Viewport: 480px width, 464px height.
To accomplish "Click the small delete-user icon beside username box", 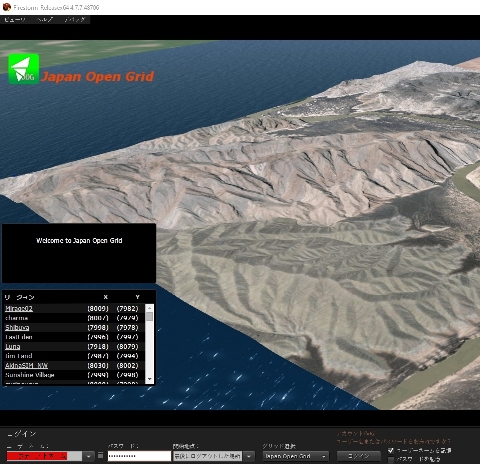I will 100,455.
